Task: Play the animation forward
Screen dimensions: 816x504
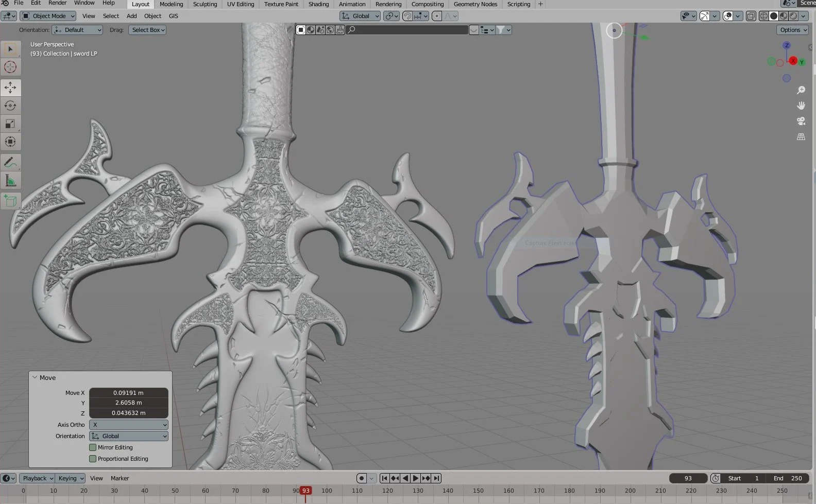Action: click(415, 478)
